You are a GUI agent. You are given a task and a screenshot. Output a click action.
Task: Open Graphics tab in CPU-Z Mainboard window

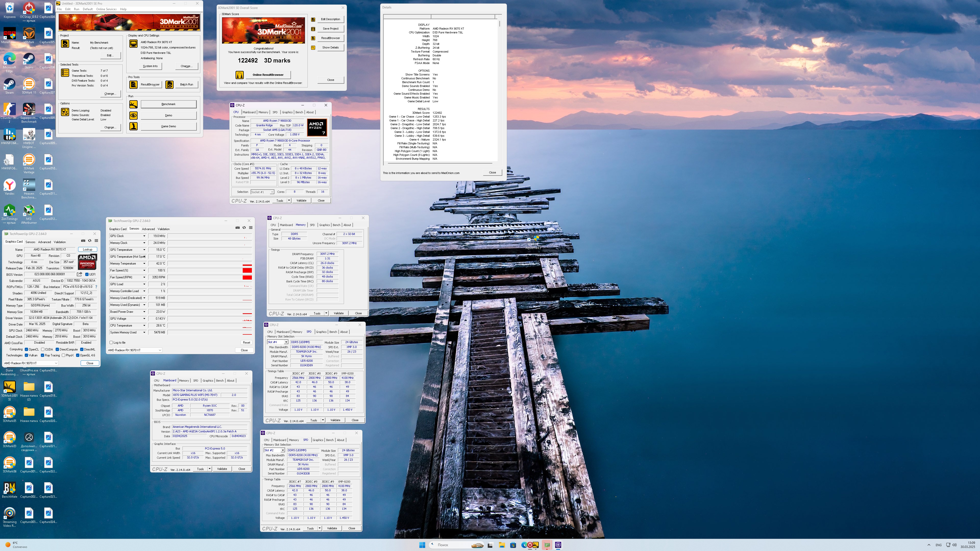(208, 381)
